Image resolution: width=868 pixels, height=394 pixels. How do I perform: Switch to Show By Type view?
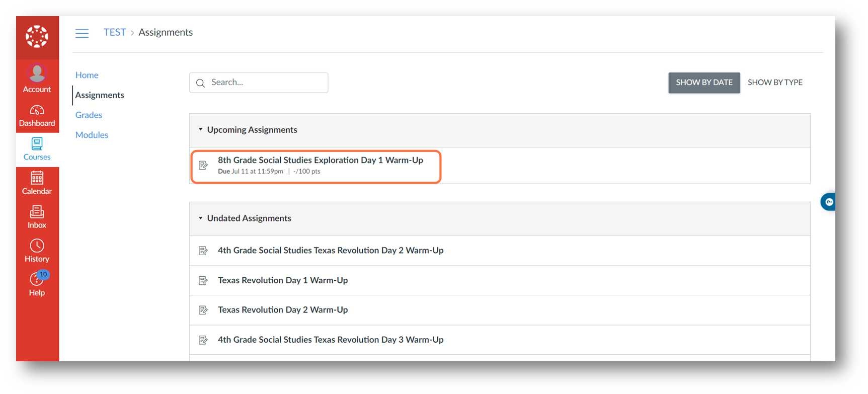point(775,83)
